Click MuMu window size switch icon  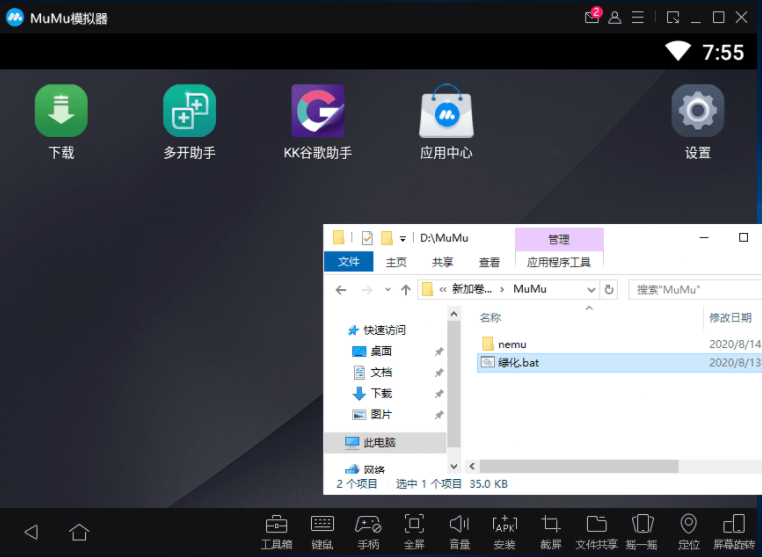(673, 17)
